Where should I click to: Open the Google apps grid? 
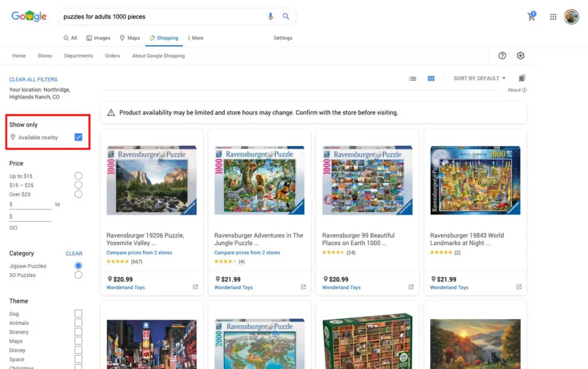(553, 17)
